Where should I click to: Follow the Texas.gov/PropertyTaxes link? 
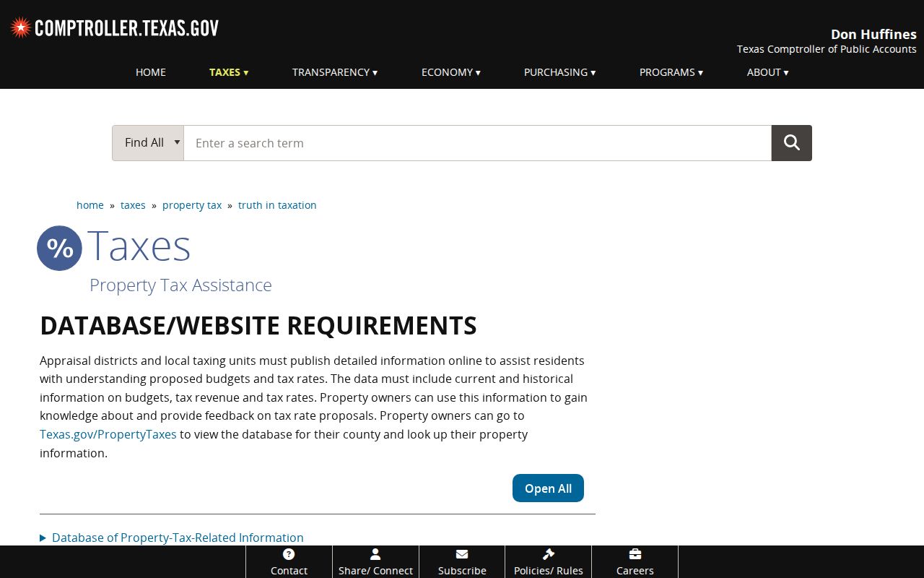(x=108, y=434)
